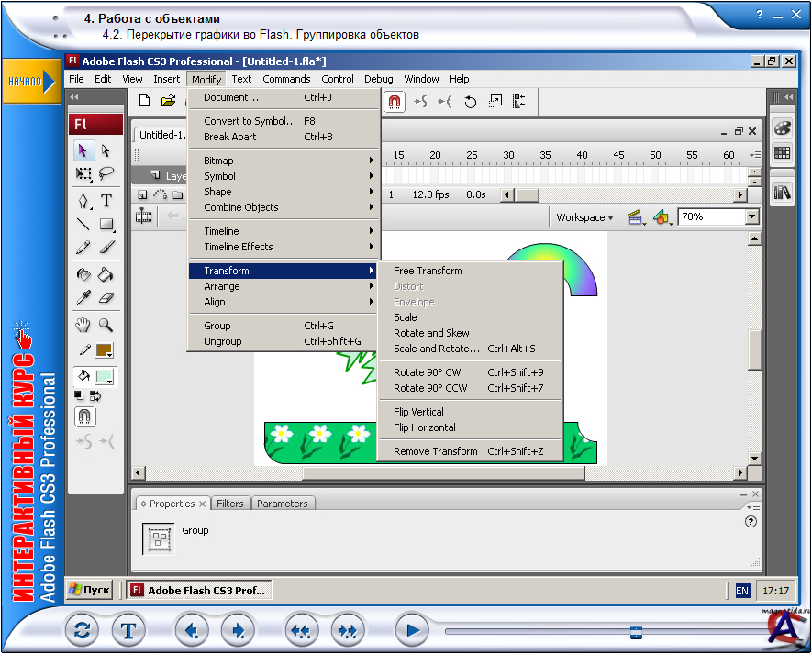Image resolution: width=812 pixels, height=654 pixels.
Task: Open the Color panel palette icon
Action: [x=782, y=127]
